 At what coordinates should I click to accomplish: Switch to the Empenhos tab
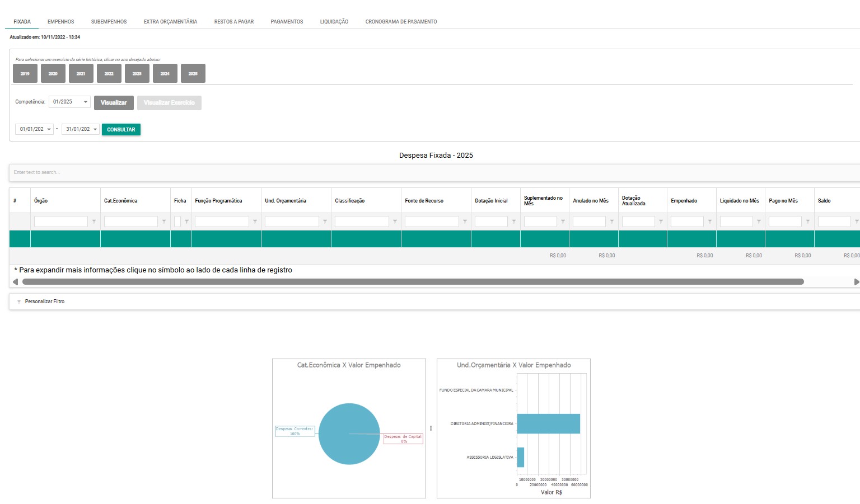[x=60, y=22]
